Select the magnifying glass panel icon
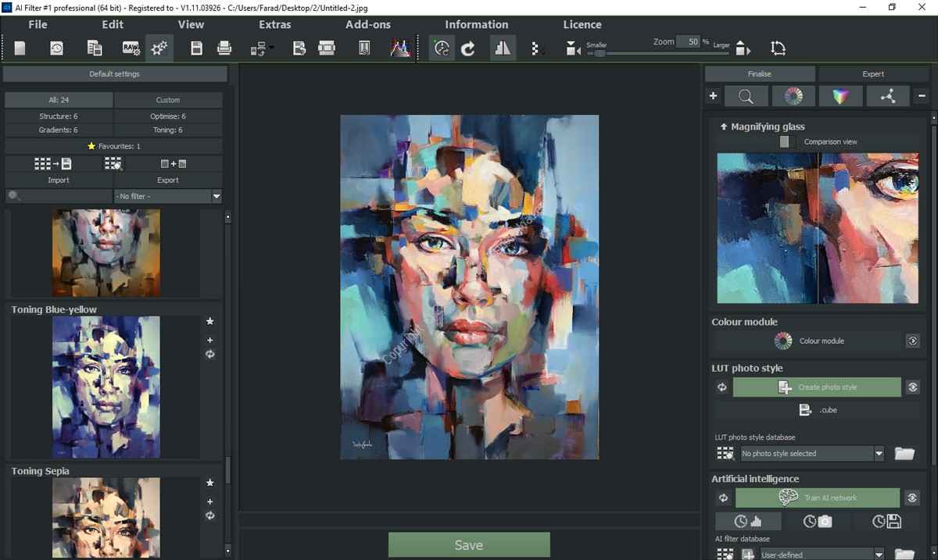Image resolution: width=938 pixels, height=560 pixels. [x=746, y=96]
